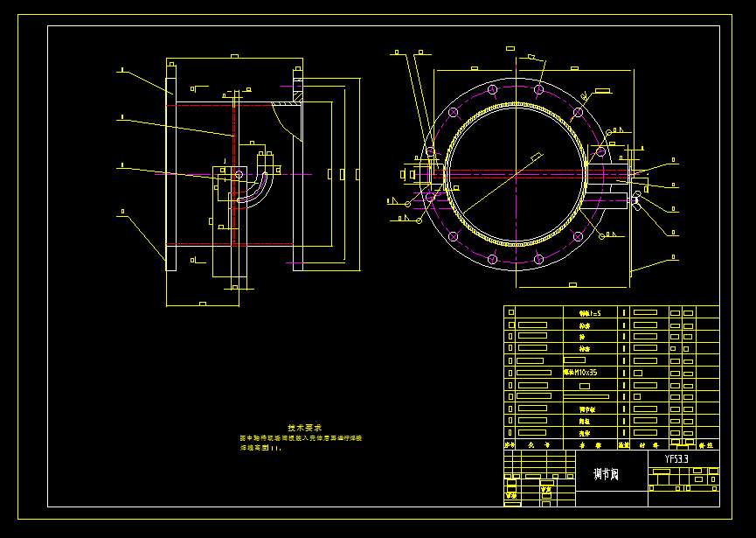Select the parts list entry "调节板"
The image size is (756, 538).
pyautogui.click(x=587, y=409)
